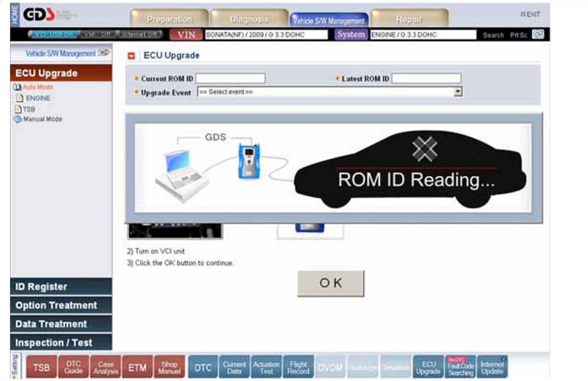The width and height of the screenshot is (588, 381).
Task: Click the Internet Update icon
Action: pos(492,367)
